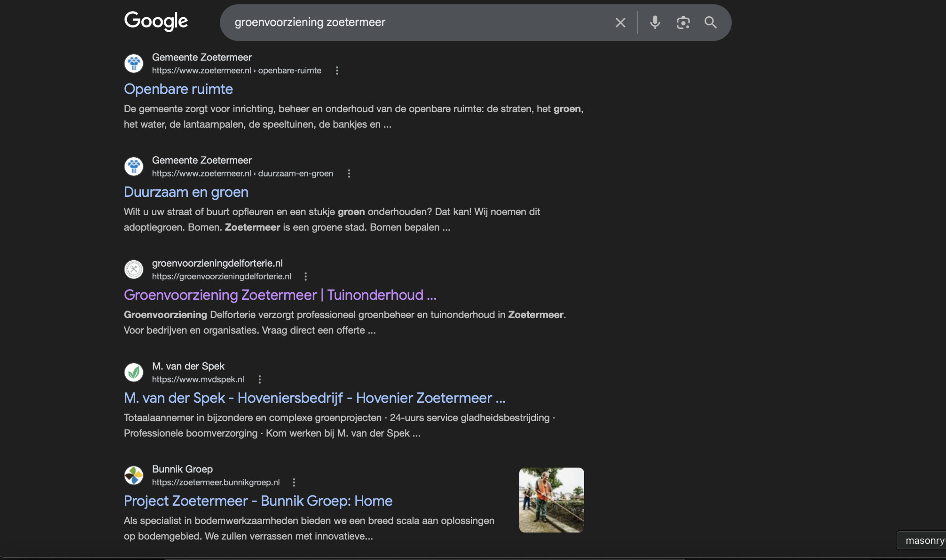Open Google Lens image search

(x=683, y=22)
